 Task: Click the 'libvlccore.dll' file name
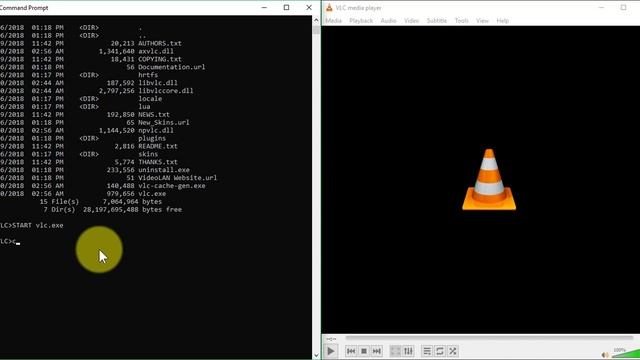click(166, 91)
